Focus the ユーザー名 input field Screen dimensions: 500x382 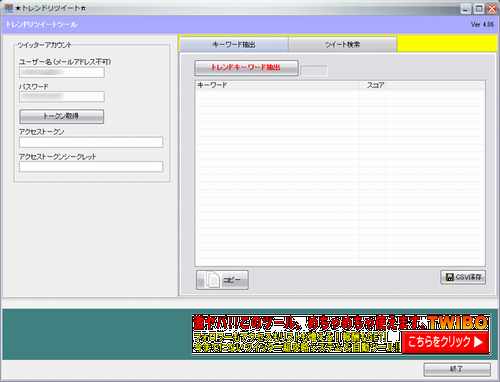(x=62, y=72)
